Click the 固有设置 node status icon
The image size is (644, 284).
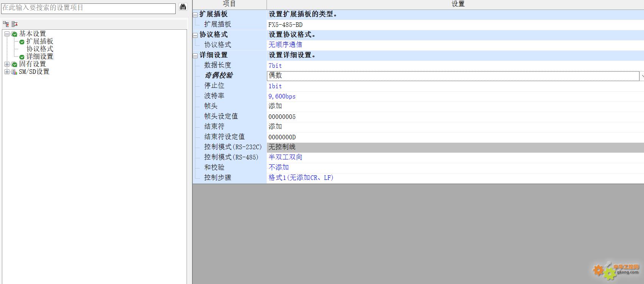tap(14, 64)
